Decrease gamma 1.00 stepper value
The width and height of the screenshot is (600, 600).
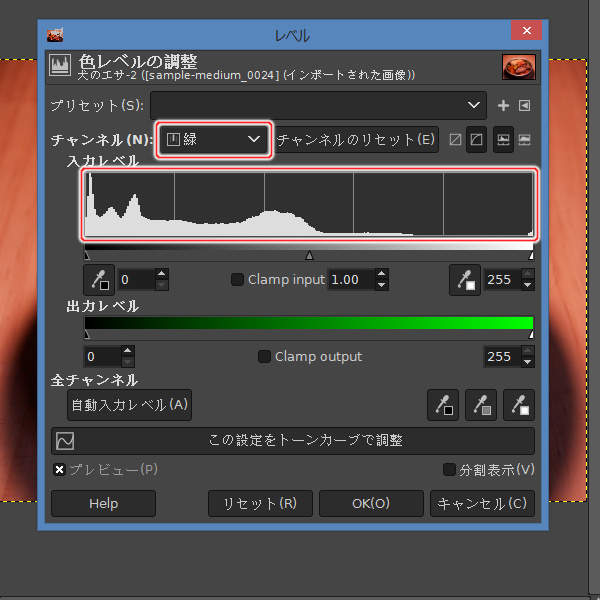coord(382,285)
